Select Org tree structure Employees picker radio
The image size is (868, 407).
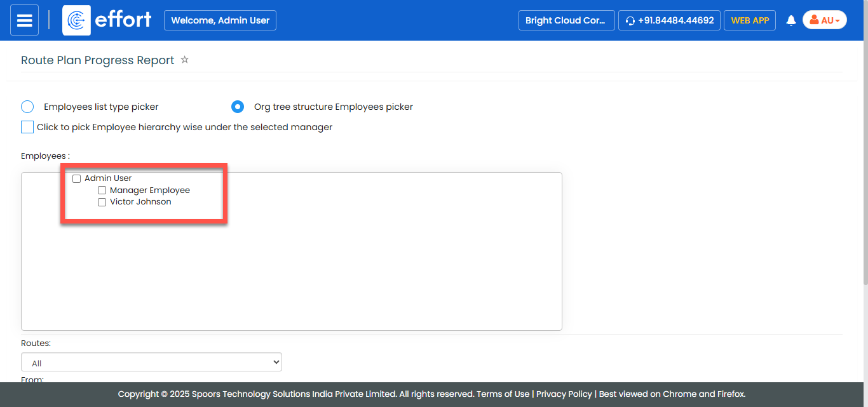click(238, 107)
